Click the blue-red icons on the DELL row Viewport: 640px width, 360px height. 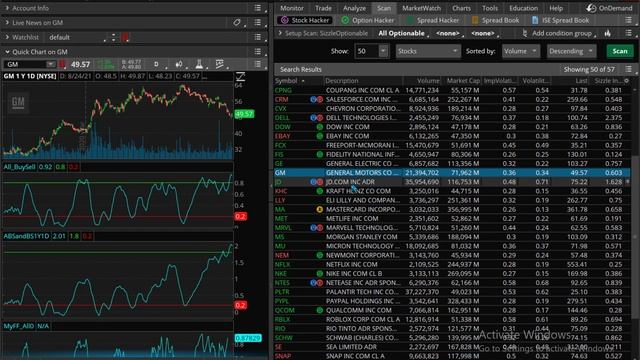[x=316, y=118]
